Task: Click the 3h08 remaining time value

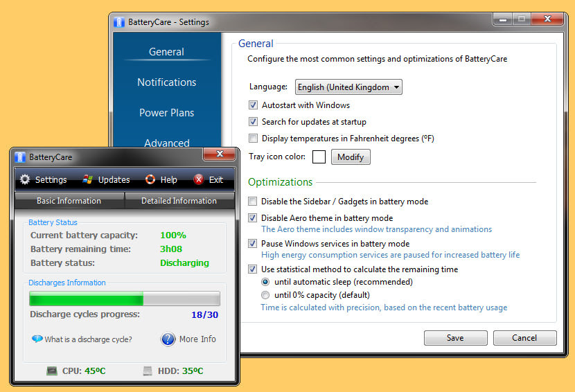Action: [x=171, y=249]
